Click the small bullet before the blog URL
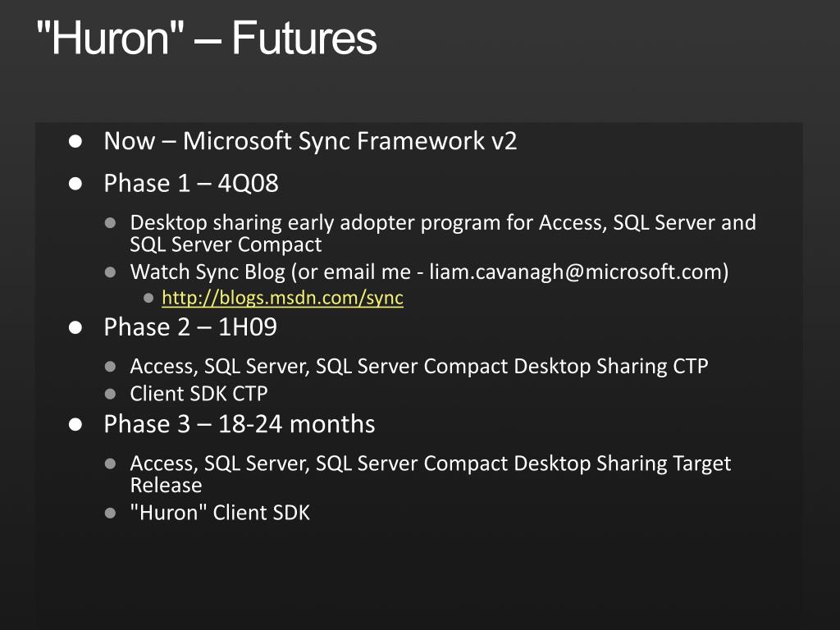840x630 pixels. point(149,299)
